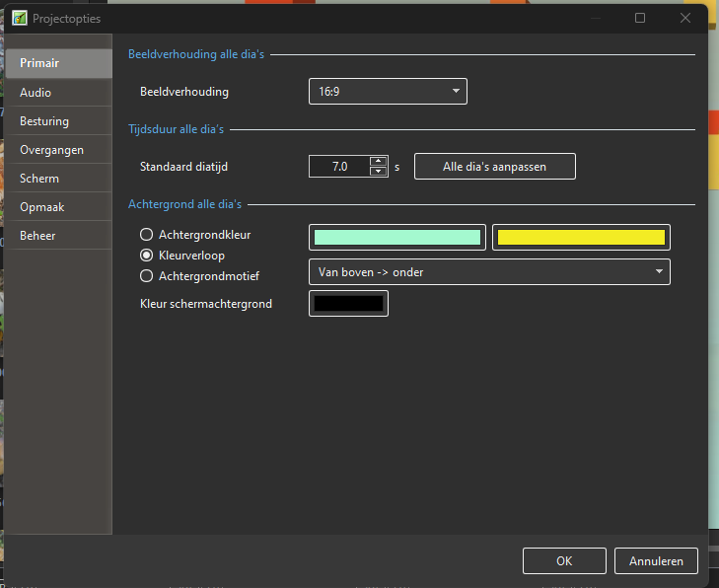Click the Projectopties app icon in title bar

click(20, 19)
